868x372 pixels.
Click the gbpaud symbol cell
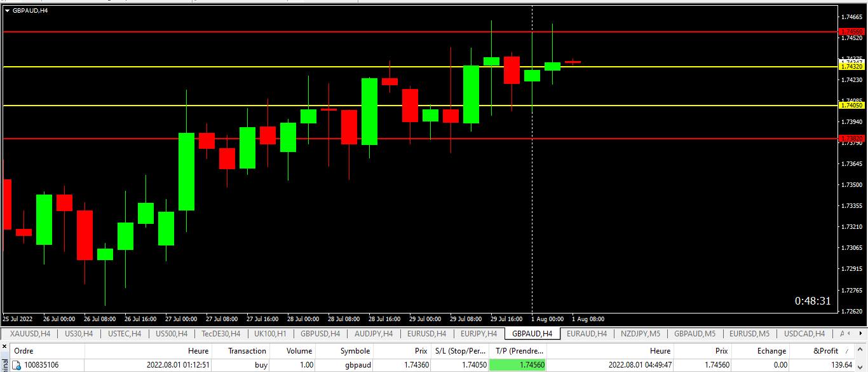click(x=356, y=365)
